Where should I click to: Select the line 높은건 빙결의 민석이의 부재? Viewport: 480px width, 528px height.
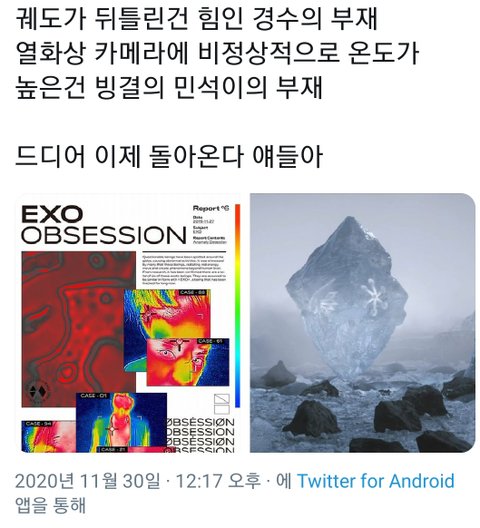coord(169,88)
